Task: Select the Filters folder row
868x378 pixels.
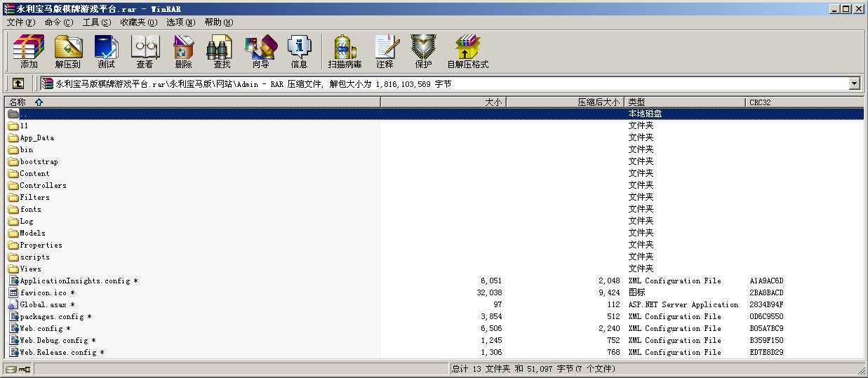Action: coord(434,197)
